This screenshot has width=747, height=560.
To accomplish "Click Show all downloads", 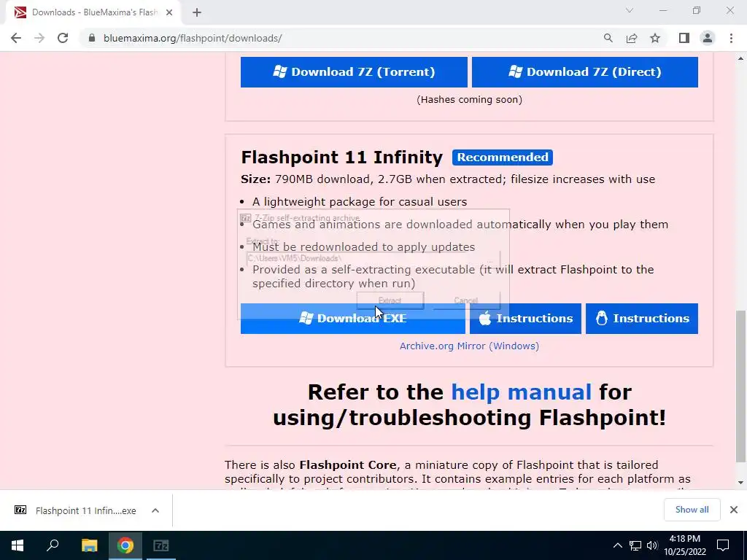I will tap(692, 510).
